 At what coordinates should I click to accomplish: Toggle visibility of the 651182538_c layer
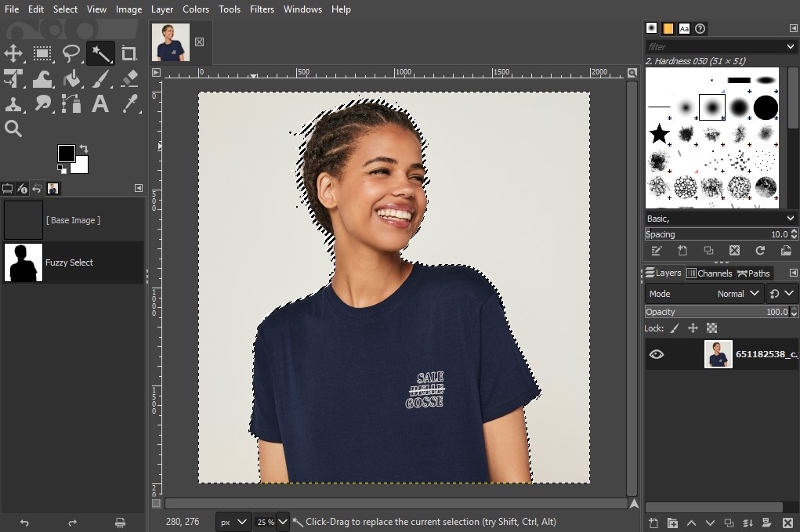[x=657, y=354]
